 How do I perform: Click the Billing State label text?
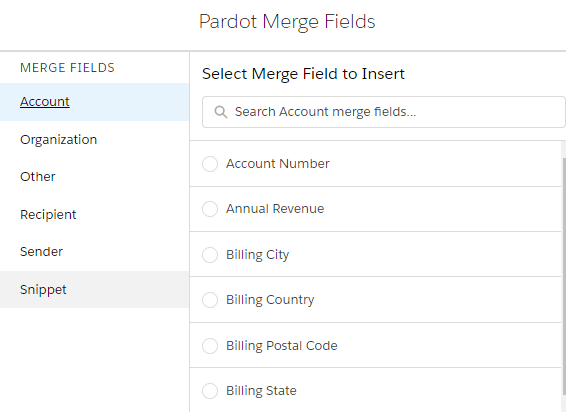pos(261,391)
